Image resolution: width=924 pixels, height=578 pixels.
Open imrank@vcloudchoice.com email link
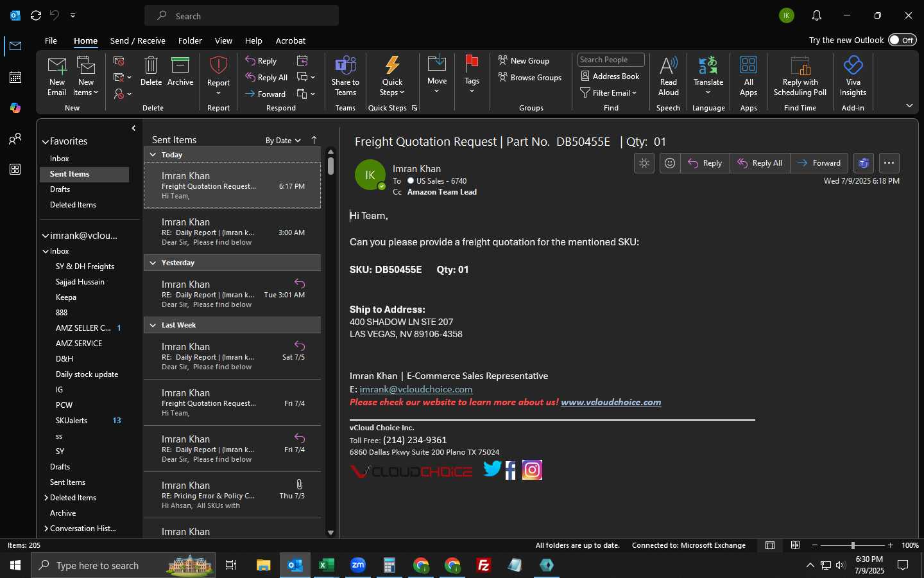pyautogui.click(x=416, y=389)
